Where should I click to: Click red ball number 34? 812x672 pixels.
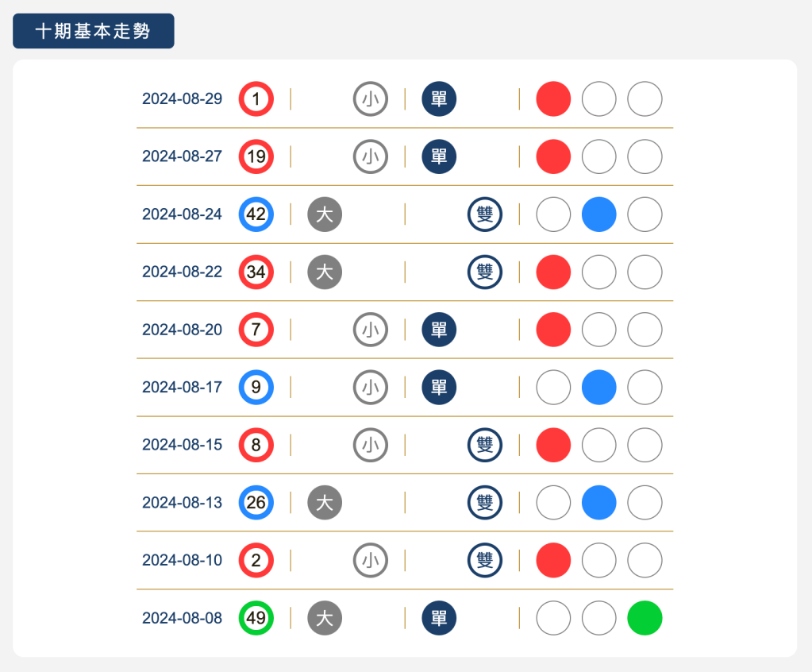[x=256, y=272]
